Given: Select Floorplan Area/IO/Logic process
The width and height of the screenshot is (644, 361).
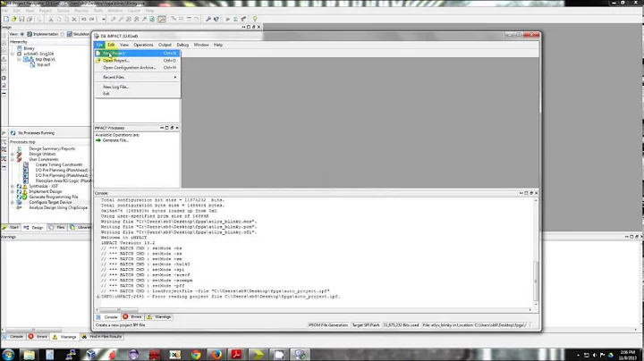Looking at the screenshot, I should click(x=63, y=180).
